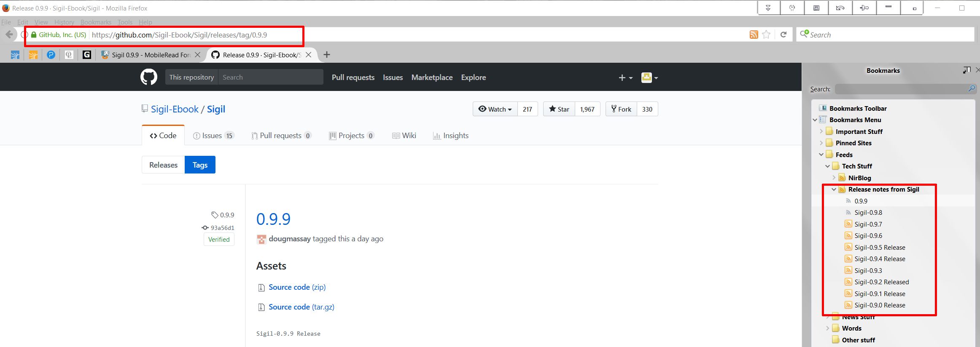Focus the Firefox search bar
The image size is (980, 347).
[886, 35]
